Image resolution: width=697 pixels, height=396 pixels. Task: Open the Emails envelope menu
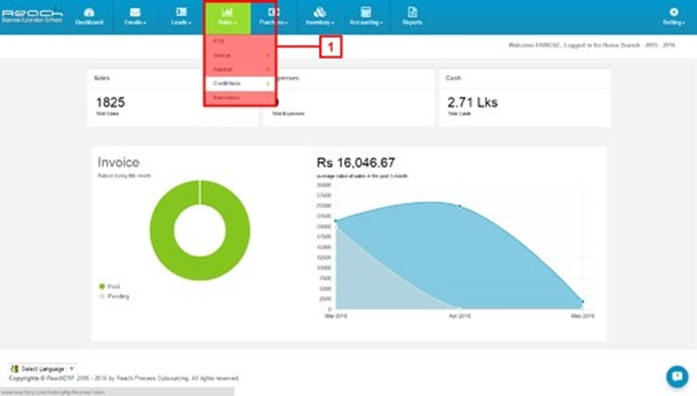tap(135, 12)
